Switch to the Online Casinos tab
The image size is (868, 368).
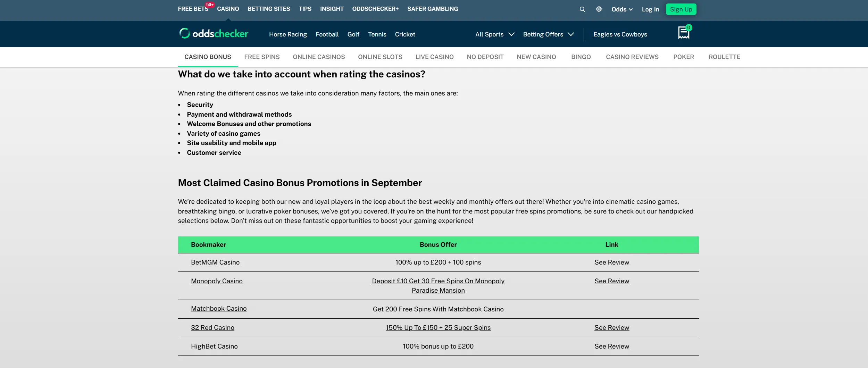(319, 57)
